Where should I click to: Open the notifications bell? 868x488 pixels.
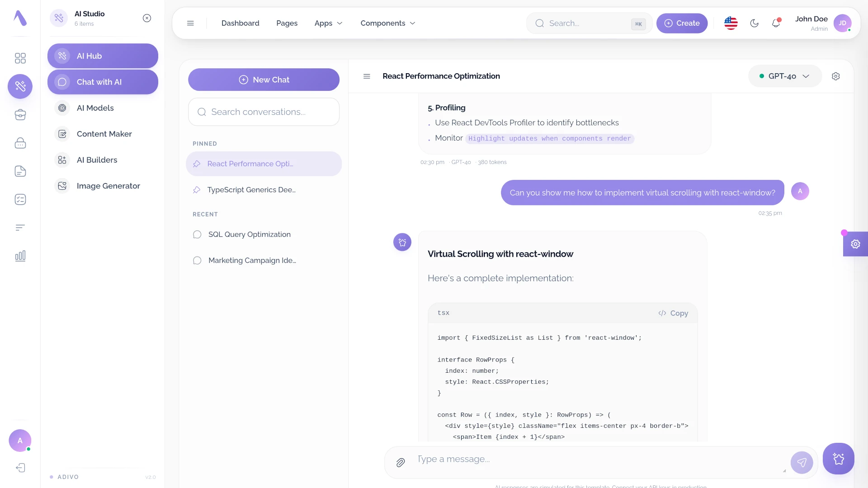776,23
